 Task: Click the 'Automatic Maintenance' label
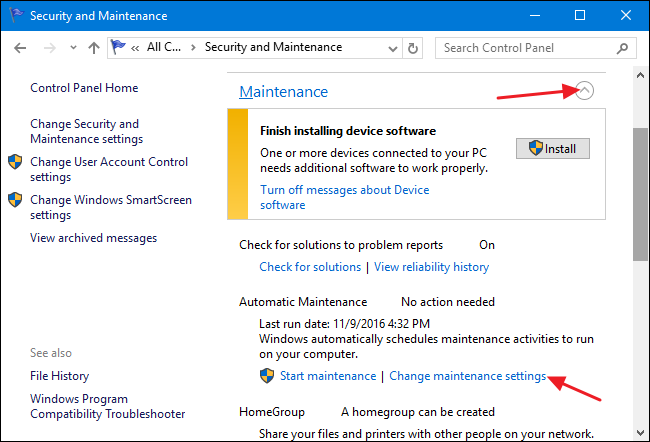303,302
